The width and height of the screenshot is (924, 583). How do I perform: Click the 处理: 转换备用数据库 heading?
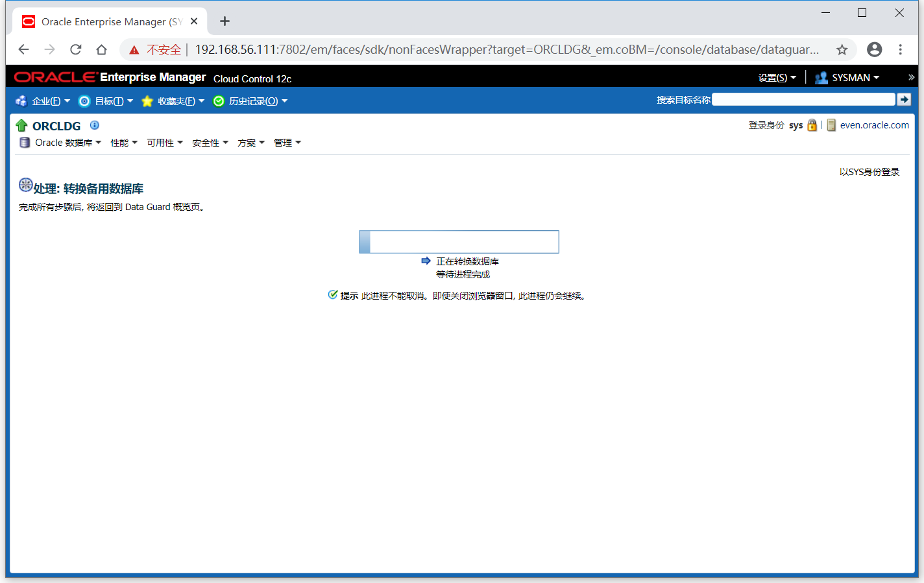88,189
